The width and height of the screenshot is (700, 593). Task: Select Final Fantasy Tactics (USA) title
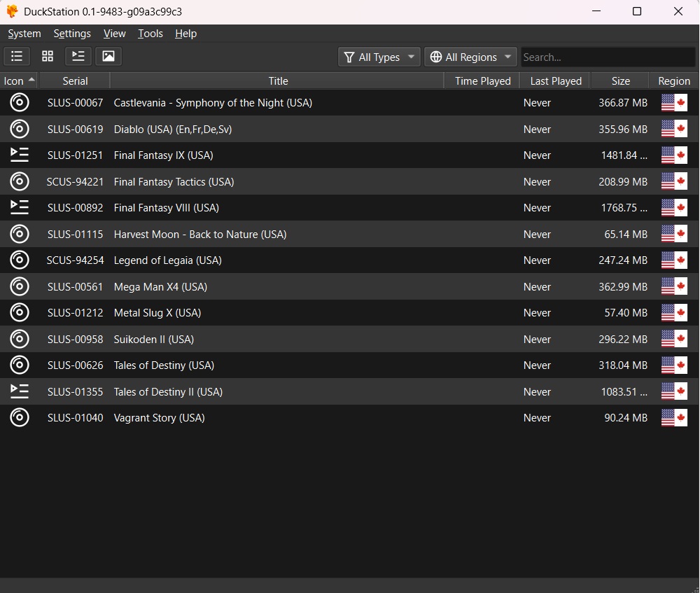tap(174, 181)
